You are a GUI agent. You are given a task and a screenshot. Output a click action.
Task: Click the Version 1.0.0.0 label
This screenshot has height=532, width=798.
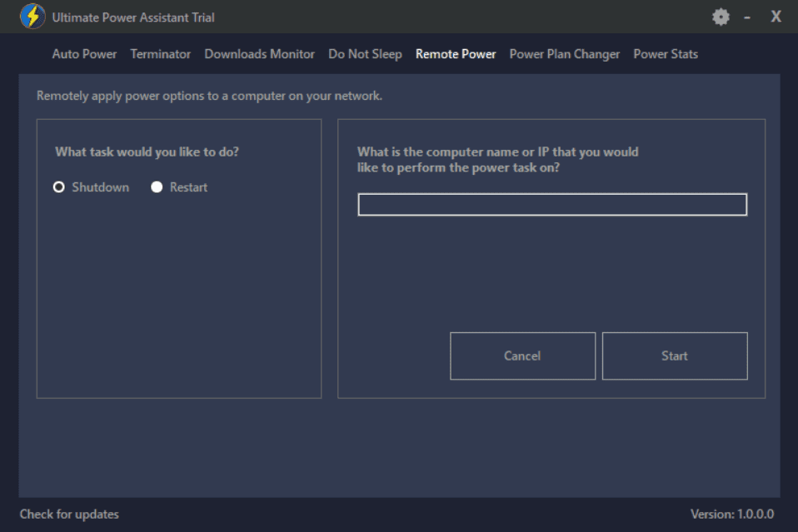click(x=732, y=514)
